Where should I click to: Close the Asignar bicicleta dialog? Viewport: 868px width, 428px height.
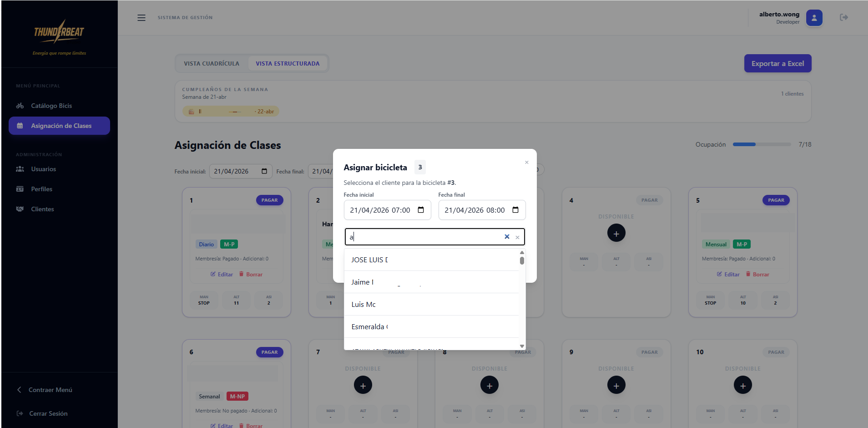pyautogui.click(x=527, y=163)
